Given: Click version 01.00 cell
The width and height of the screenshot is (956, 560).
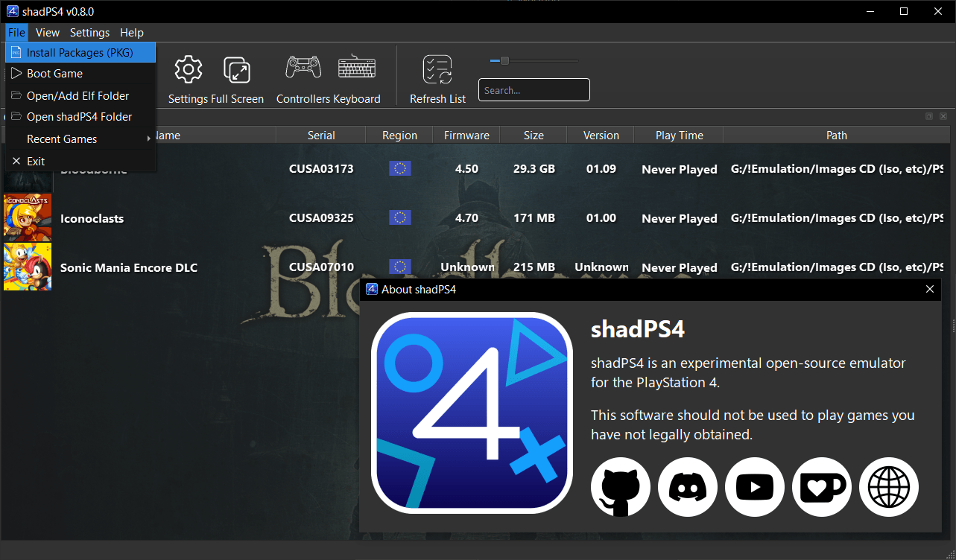Looking at the screenshot, I should pos(601,217).
